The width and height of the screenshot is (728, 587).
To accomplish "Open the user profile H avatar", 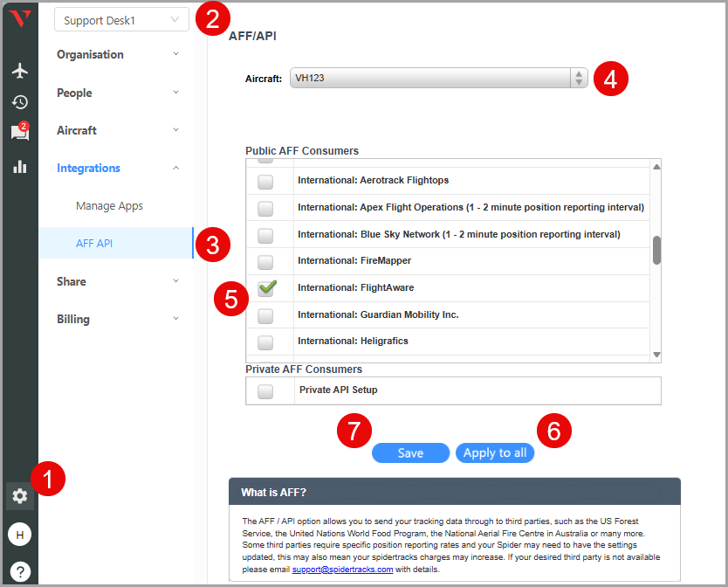I will click(x=19, y=534).
